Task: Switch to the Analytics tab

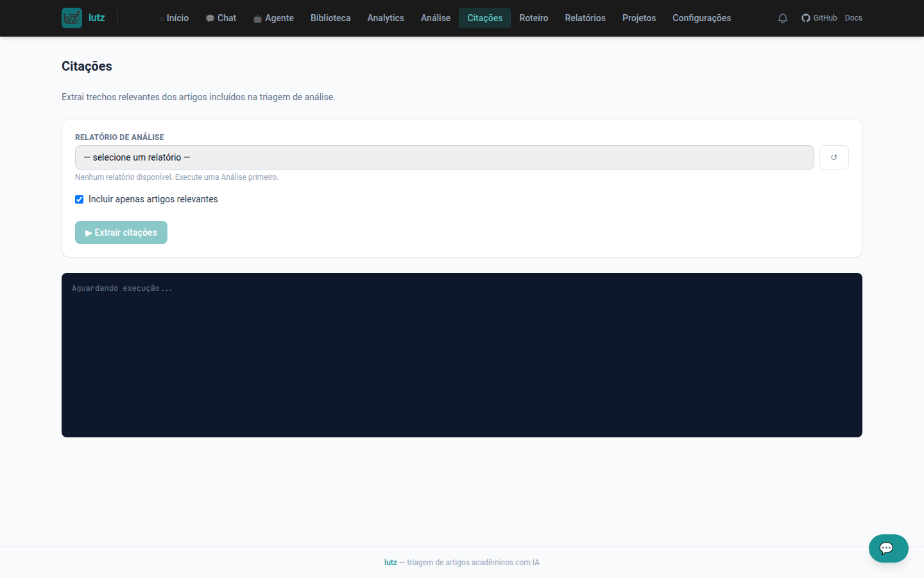Action: click(386, 18)
